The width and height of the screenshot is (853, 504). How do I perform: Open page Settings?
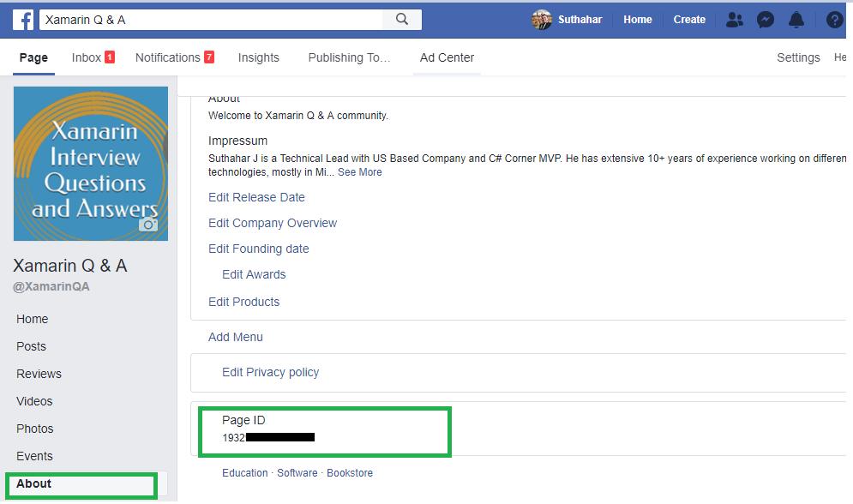(x=798, y=57)
